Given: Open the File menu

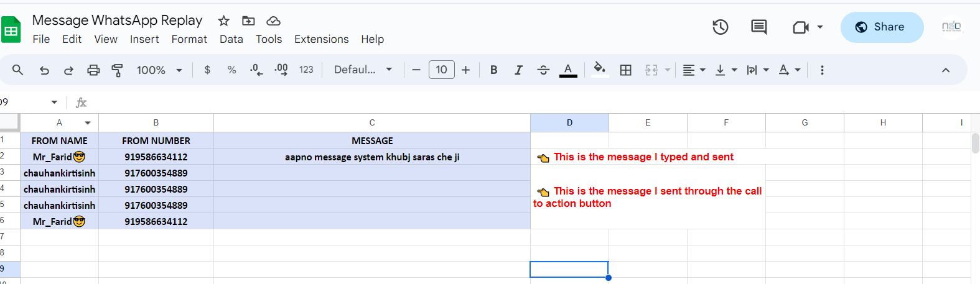Looking at the screenshot, I should pyautogui.click(x=41, y=39).
